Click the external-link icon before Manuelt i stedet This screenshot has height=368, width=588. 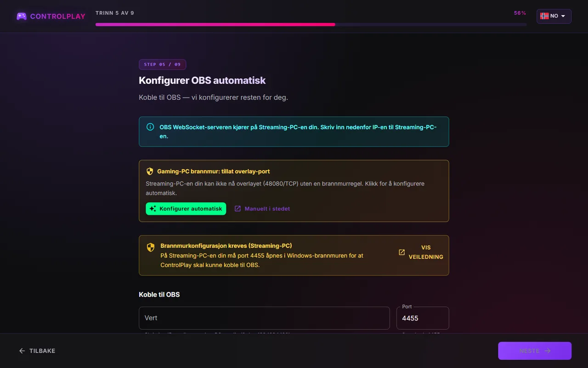point(237,209)
